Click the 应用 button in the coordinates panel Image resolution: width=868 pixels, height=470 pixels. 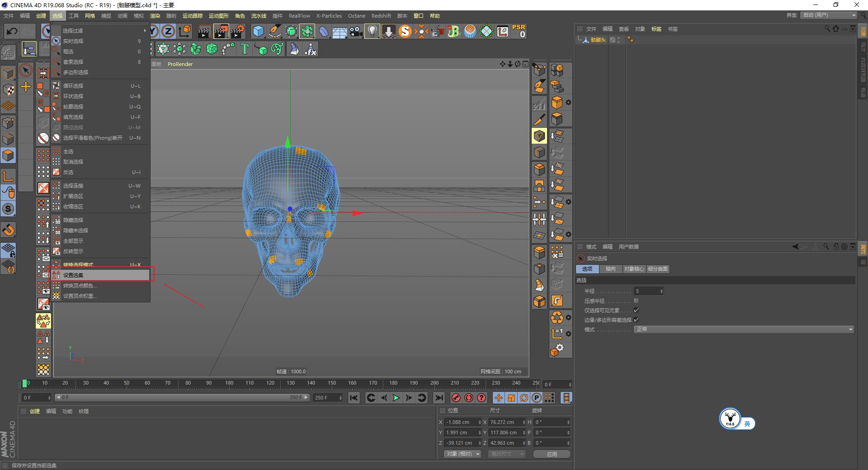click(x=552, y=454)
